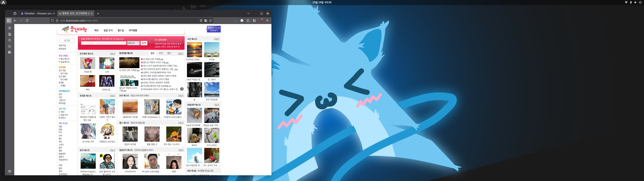Open the 얼굴 인식 top menu item
This screenshot has height=181, width=644.
108,30
